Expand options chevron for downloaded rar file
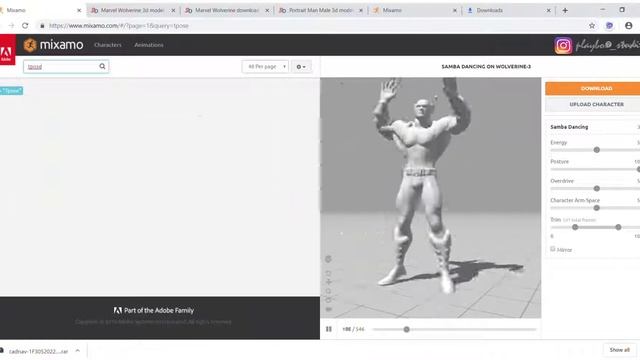The image size is (640, 360). tap(78, 351)
